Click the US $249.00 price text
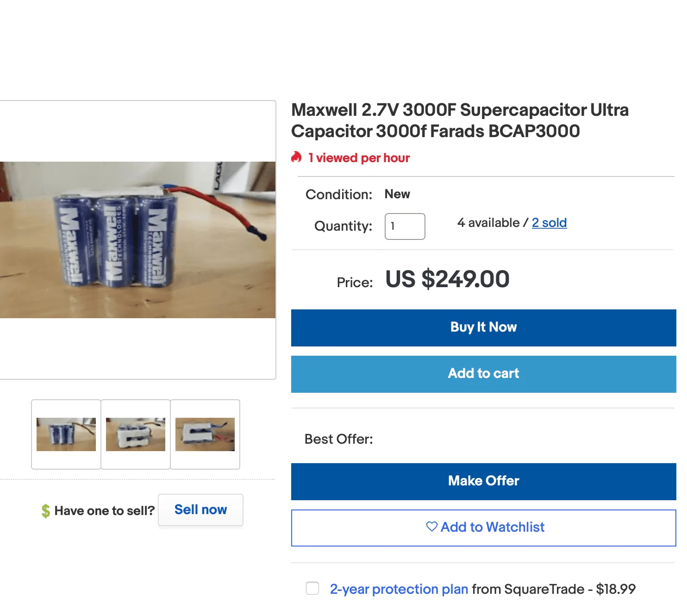The width and height of the screenshot is (687, 616). click(x=447, y=279)
